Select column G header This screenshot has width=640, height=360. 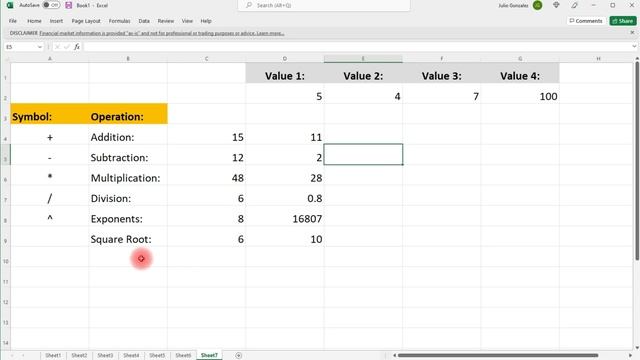click(x=520, y=59)
